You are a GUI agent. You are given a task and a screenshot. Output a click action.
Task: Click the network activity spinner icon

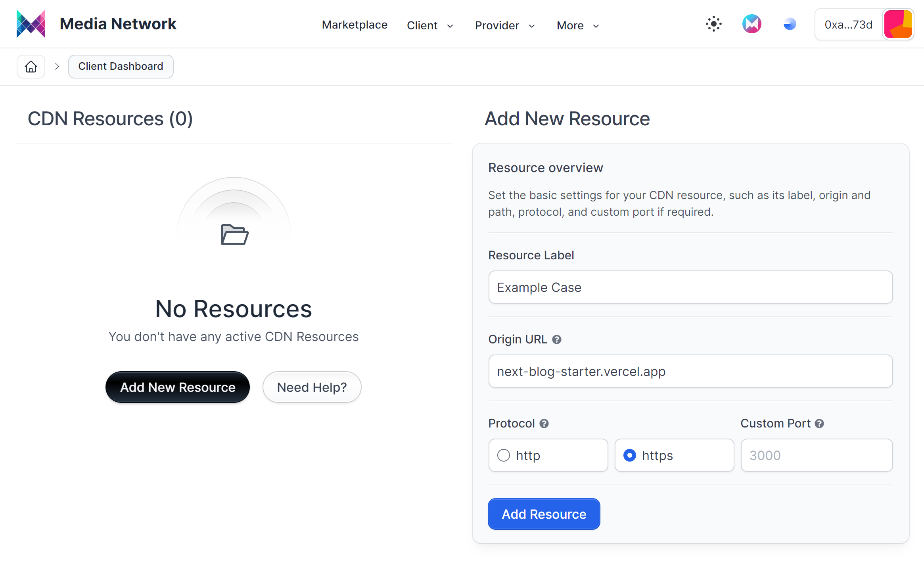click(x=713, y=24)
